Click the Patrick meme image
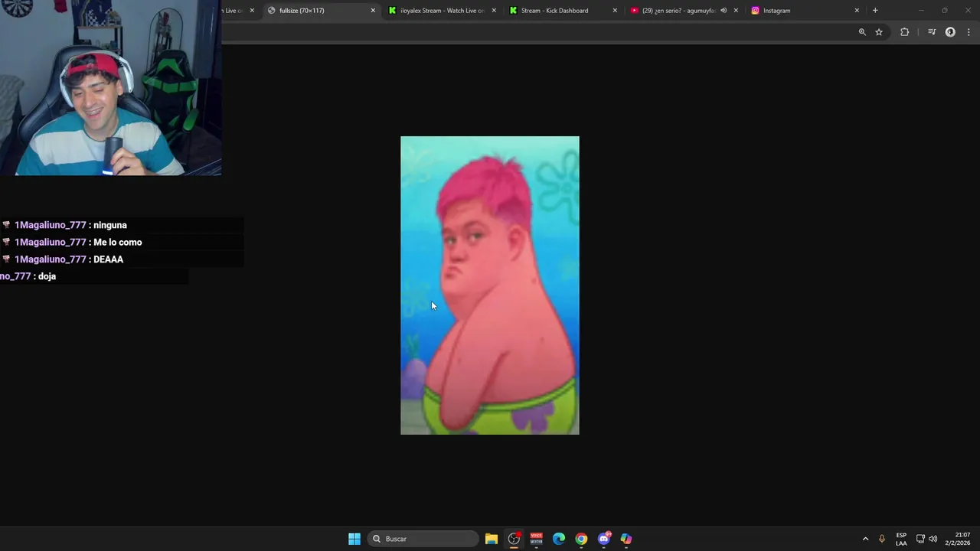 (x=490, y=285)
